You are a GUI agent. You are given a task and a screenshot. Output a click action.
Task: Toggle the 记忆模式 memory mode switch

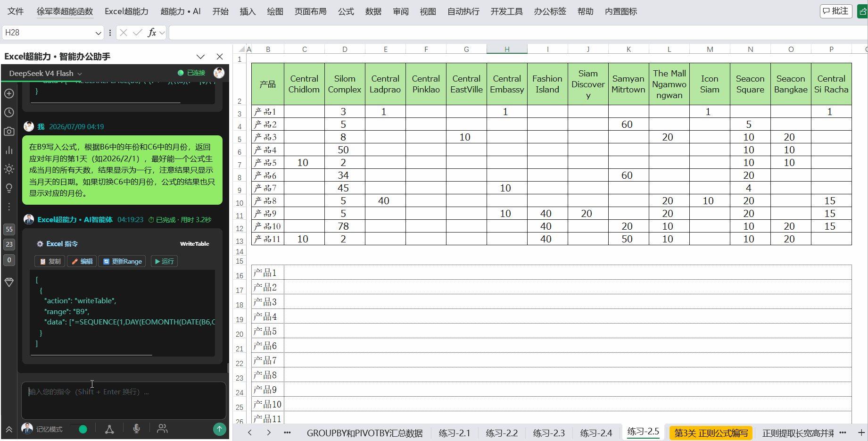coord(78,429)
